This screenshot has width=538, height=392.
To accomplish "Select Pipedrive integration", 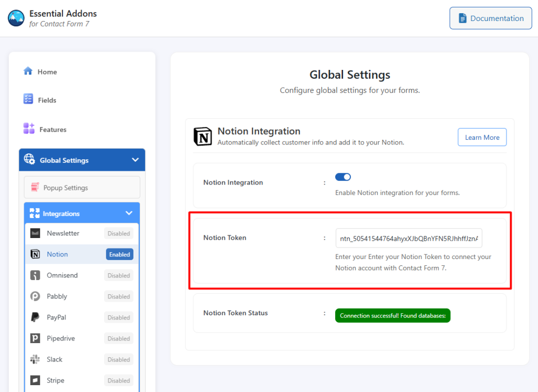I will [x=81, y=338].
